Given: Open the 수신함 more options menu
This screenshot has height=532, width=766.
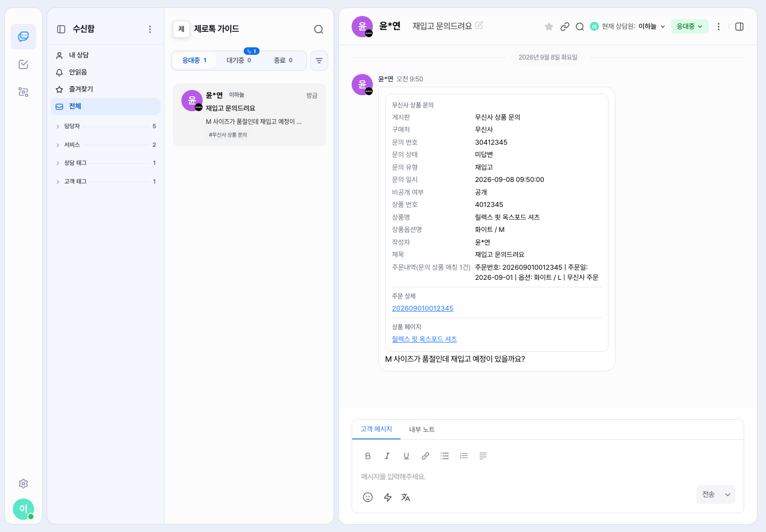Looking at the screenshot, I should [150, 29].
